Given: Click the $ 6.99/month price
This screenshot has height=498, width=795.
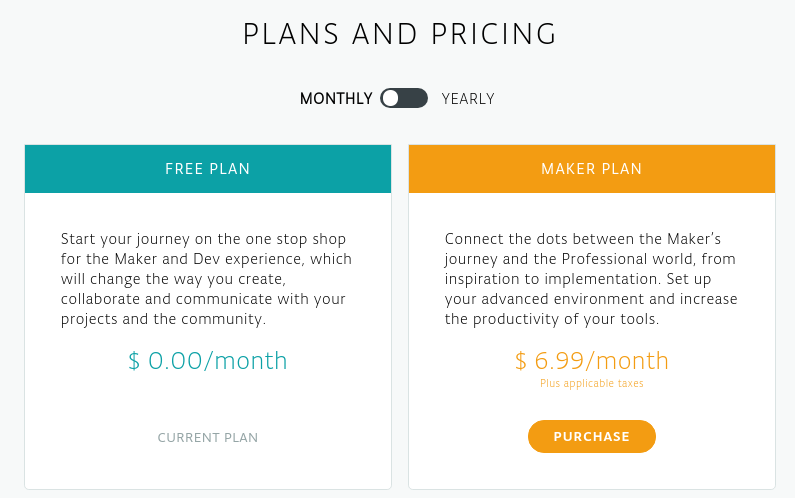Looking at the screenshot, I should pyautogui.click(x=592, y=361).
